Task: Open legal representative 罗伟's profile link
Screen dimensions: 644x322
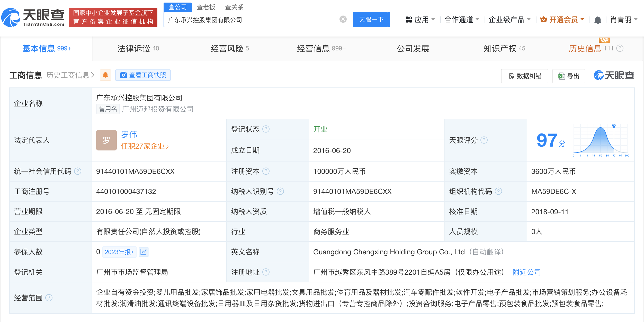Action: (129, 135)
